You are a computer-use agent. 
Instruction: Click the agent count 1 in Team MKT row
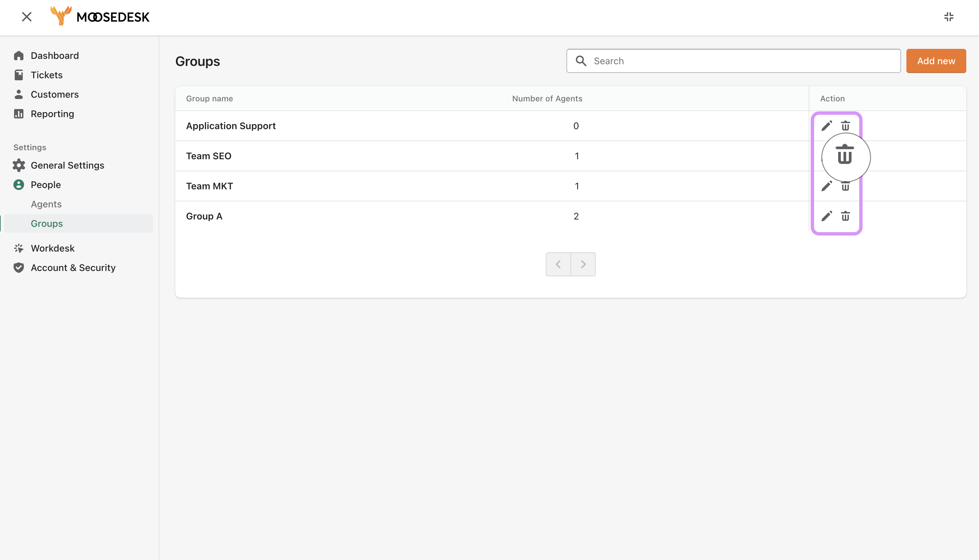point(576,186)
